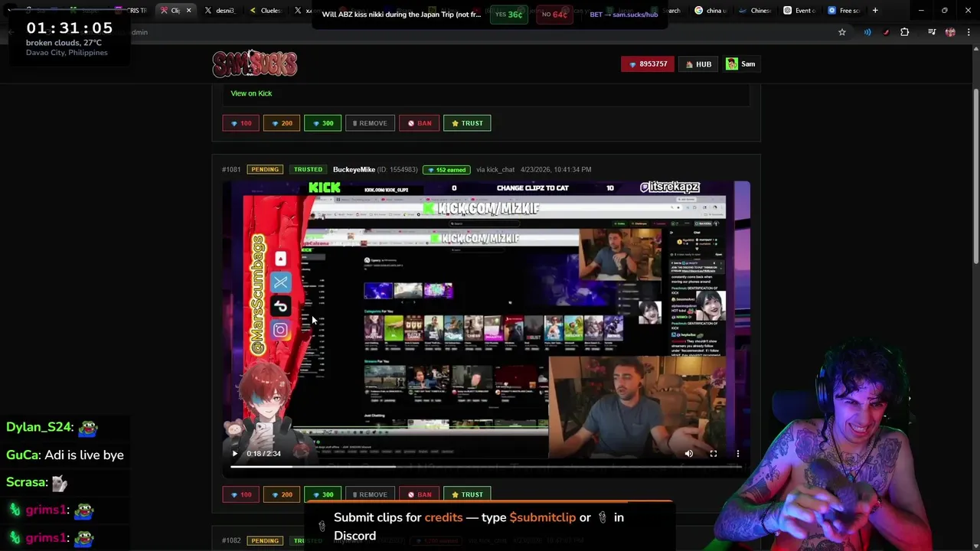The height and width of the screenshot is (551, 980).
Task: Click the red extension icon in toolbar
Action: (886, 32)
